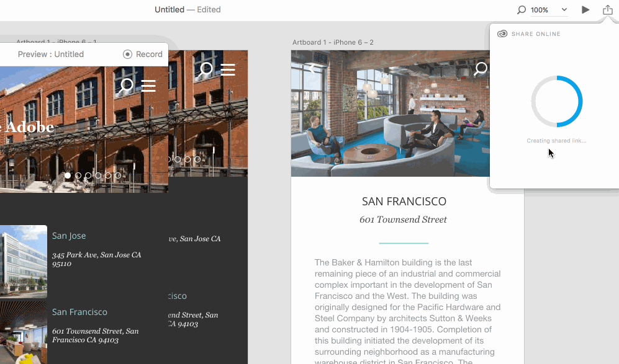Viewport: 619px width, 364px height.
Task: Select the search icon on first artboard
Action: pos(205,69)
